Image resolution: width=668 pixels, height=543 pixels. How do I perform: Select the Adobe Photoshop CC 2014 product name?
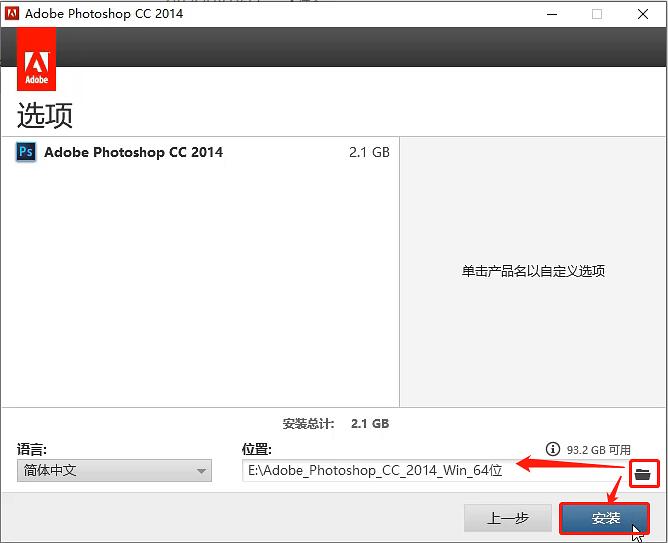133,152
